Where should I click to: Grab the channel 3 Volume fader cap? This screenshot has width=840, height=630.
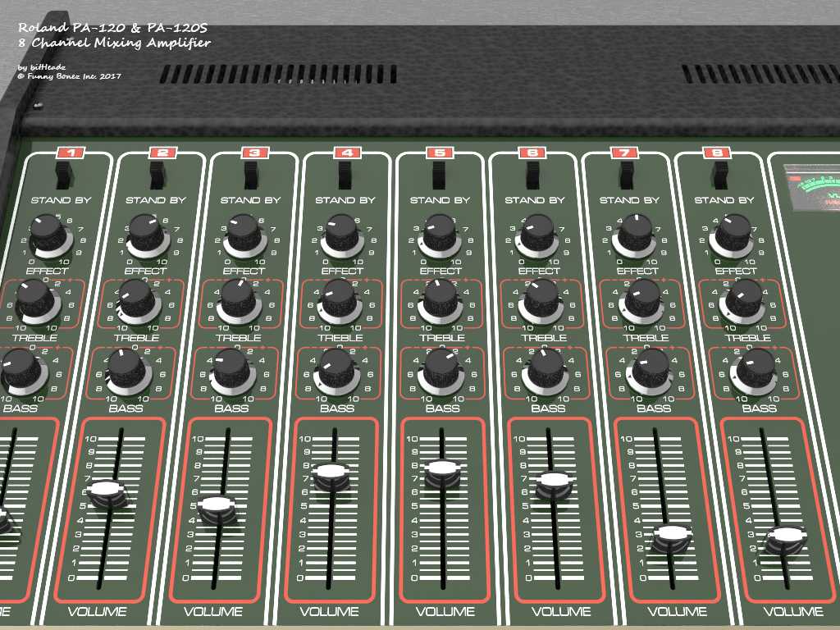[217, 510]
